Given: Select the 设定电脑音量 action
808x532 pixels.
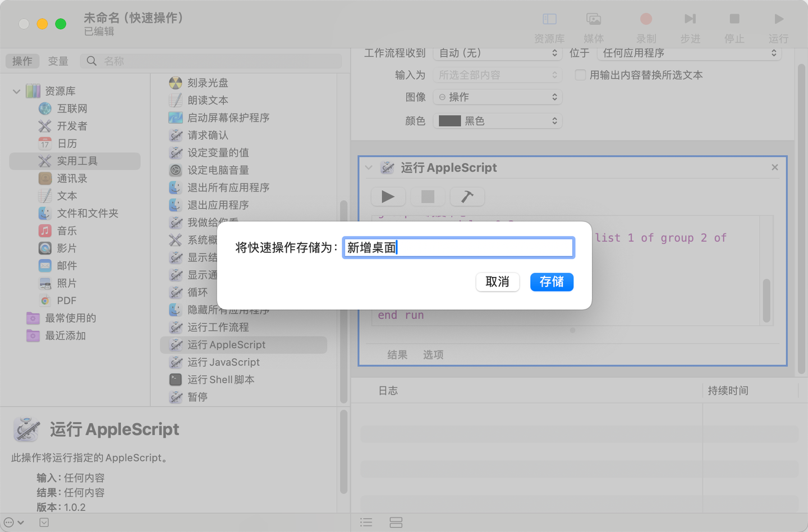Looking at the screenshot, I should click(x=218, y=170).
